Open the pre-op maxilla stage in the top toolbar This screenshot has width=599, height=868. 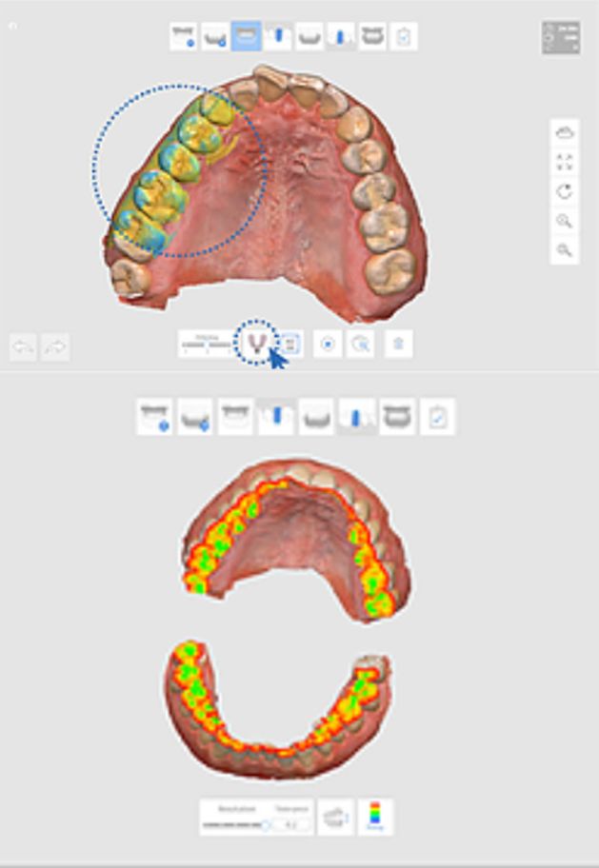184,36
